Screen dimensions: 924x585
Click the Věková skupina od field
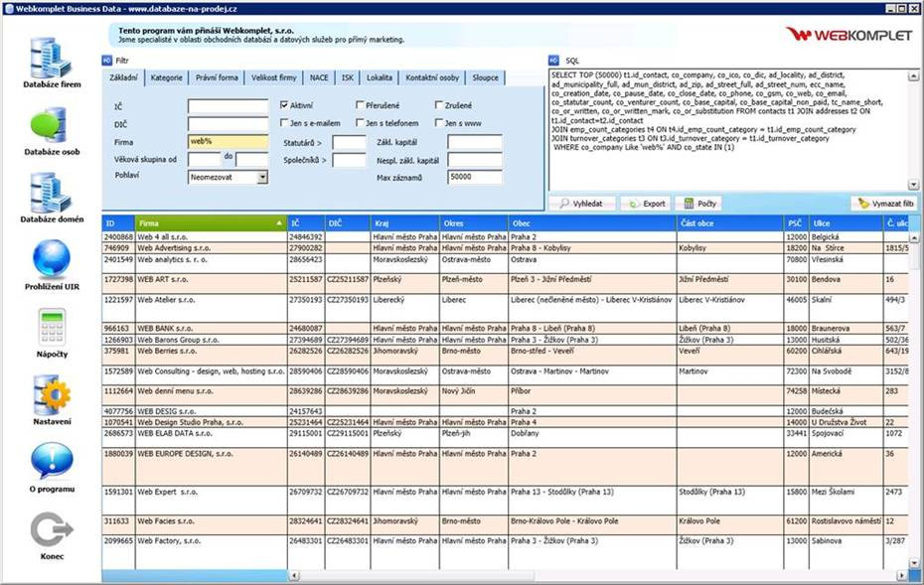[x=205, y=159]
